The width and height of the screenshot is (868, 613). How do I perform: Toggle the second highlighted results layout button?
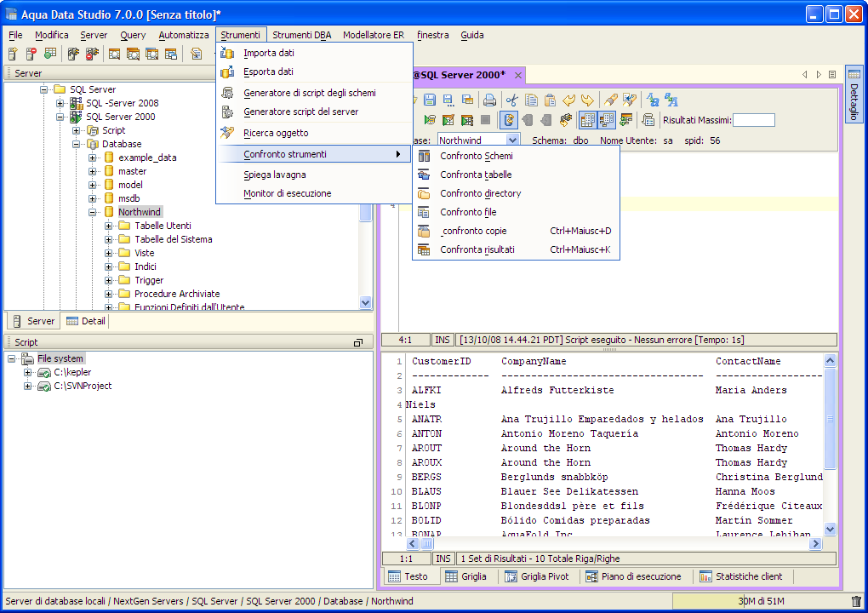click(x=607, y=119)
